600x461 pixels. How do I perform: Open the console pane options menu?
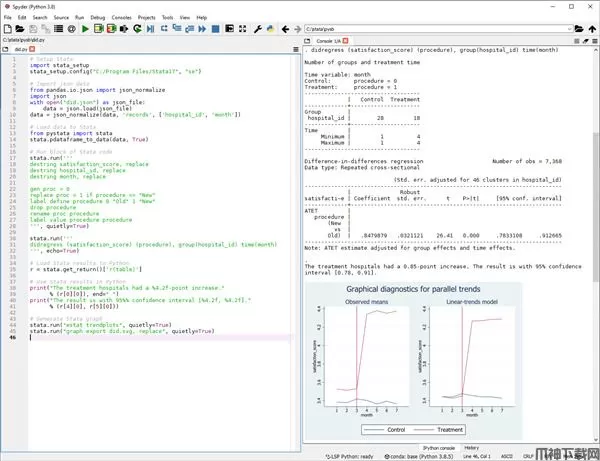592,41
